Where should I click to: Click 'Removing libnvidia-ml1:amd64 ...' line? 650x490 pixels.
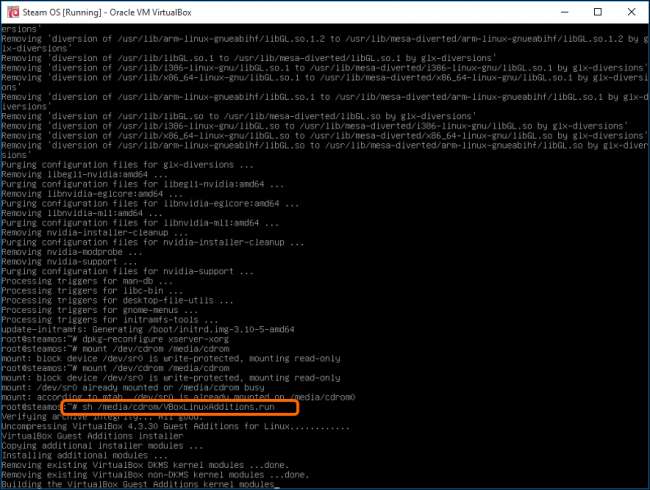tap(82, 213)
